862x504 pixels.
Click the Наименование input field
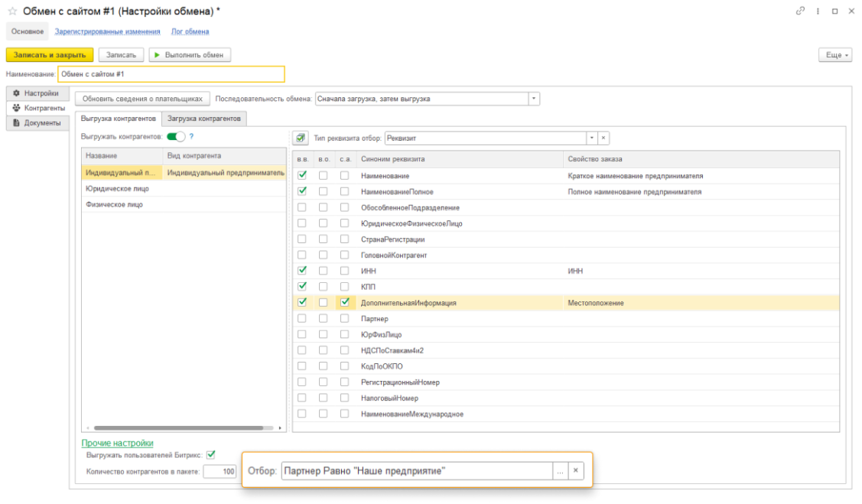(171, 73)
